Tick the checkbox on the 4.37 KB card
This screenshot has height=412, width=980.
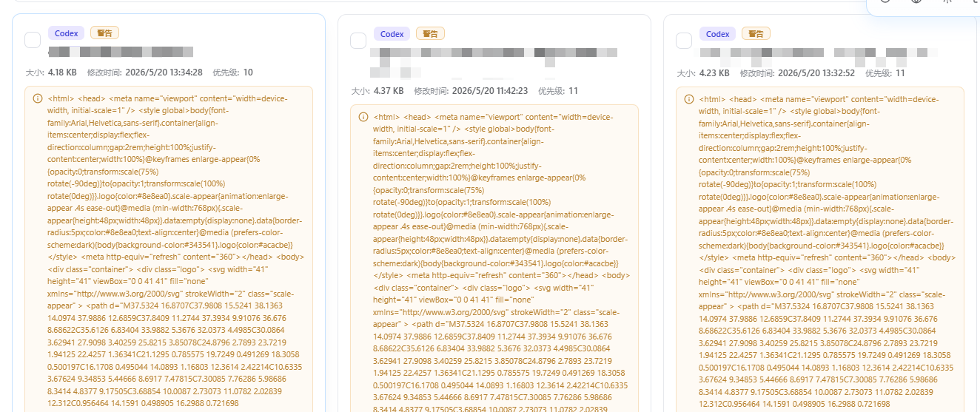tap(358, 41)
